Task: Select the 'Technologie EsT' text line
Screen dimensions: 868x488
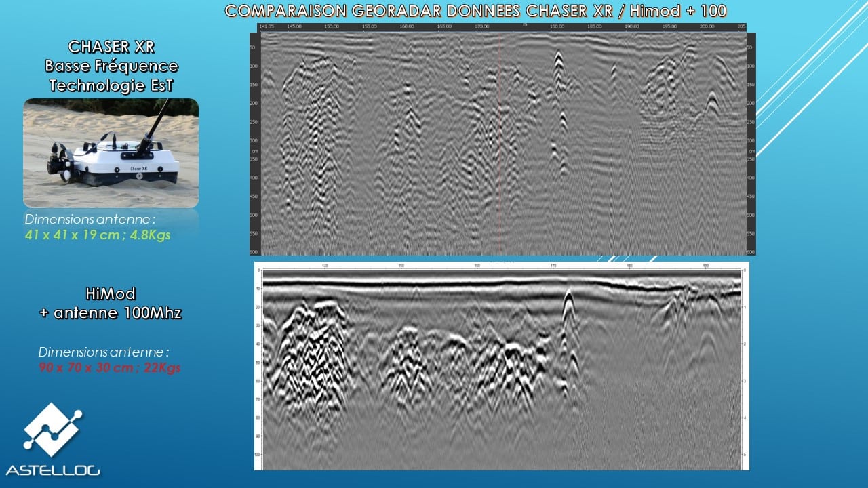Action: tap(111, 85)
